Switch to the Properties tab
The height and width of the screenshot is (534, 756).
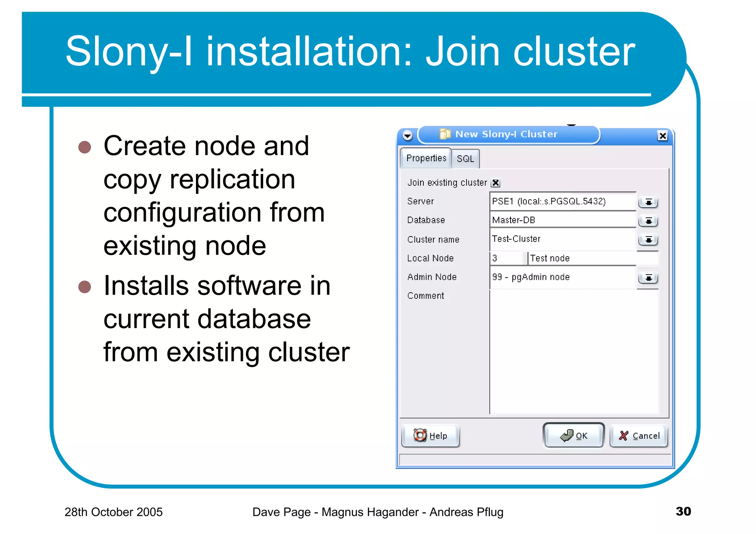coord(426,158)
